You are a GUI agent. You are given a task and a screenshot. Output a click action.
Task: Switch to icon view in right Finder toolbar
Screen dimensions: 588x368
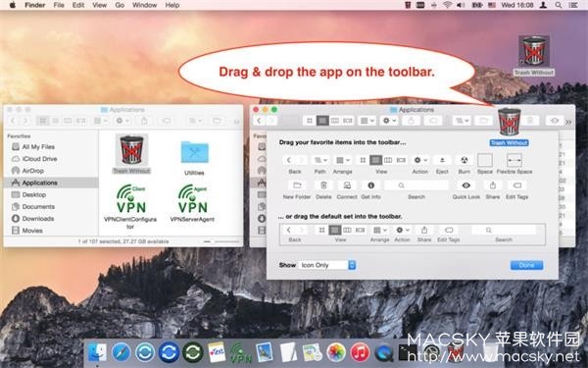[x=310, y=121]
